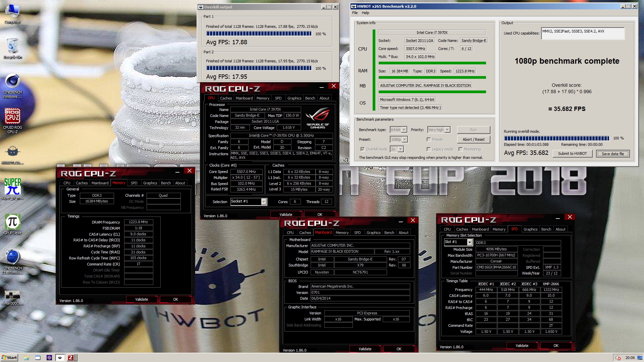Click the Overkill output window title icon

[201, 7]
